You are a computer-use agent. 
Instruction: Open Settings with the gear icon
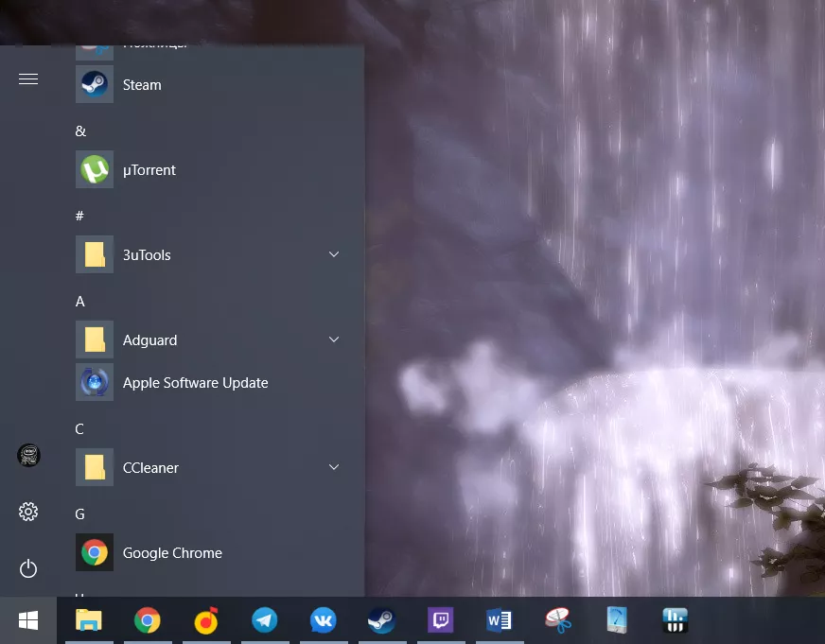pyautogui.click(x=28, y=512)
